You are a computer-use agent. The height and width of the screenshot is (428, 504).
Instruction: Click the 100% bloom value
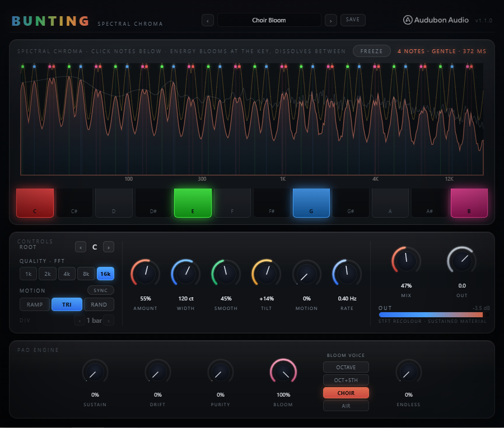point(283,394)
